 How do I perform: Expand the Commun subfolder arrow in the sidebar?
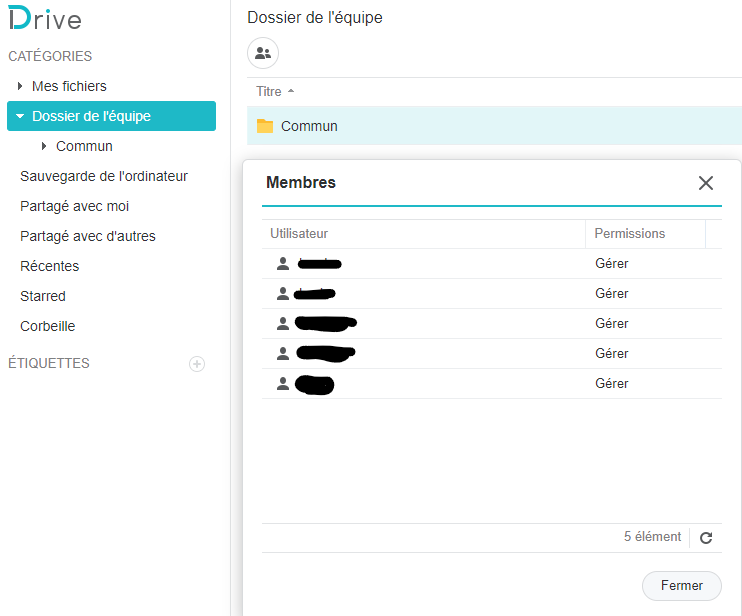(44, 146)
